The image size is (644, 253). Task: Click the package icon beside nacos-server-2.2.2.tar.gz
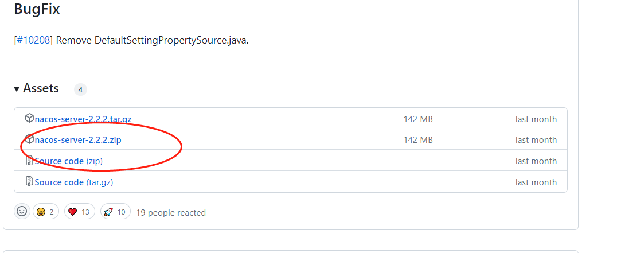coord(29,119)
